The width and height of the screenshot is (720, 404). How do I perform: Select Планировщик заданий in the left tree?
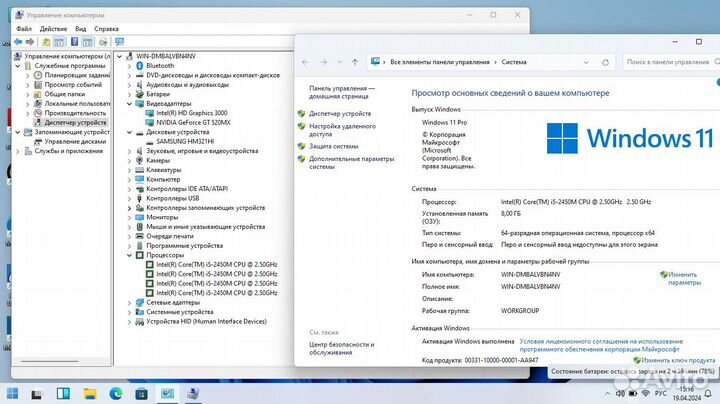tap(77, 75)
